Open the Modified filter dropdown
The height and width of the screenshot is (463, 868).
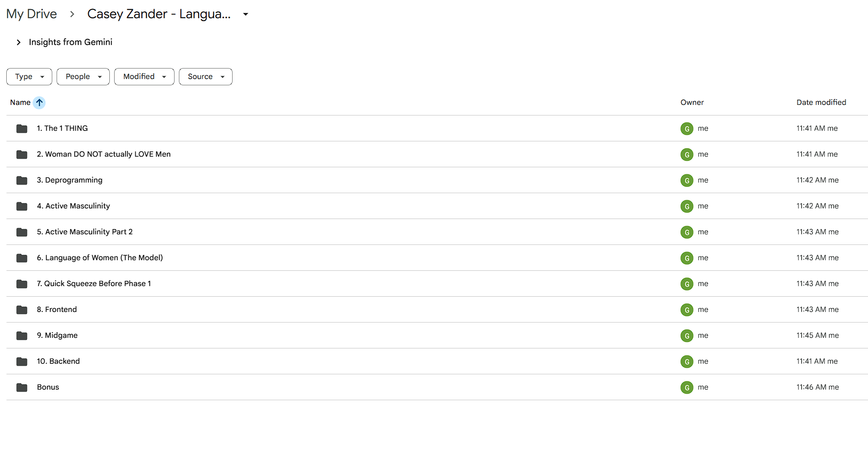click(144, 77)
